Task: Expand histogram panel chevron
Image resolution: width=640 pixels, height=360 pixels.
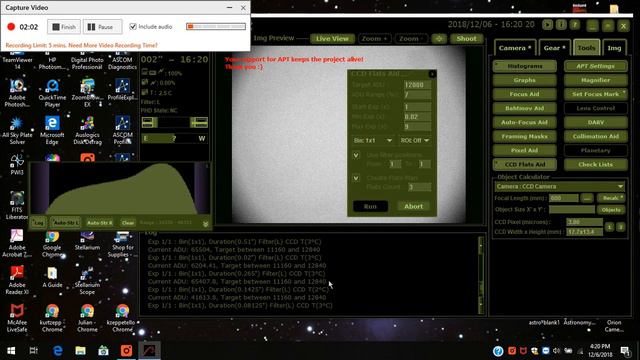Action: click(x=205, y=224)
